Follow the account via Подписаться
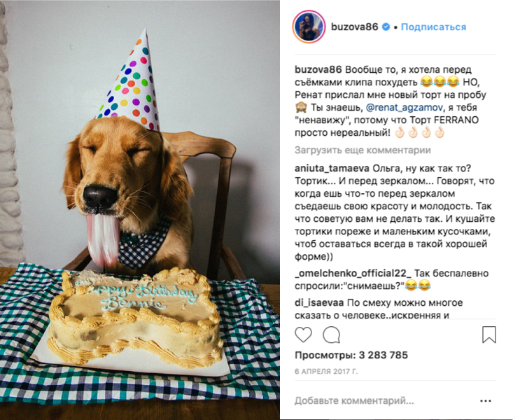 [x=433, y=27]
